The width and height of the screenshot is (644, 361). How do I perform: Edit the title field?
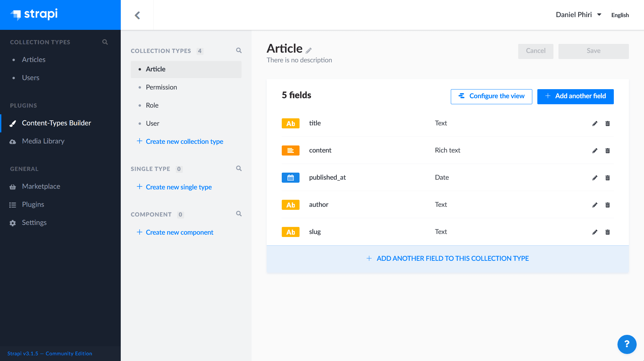pos(595,123)
